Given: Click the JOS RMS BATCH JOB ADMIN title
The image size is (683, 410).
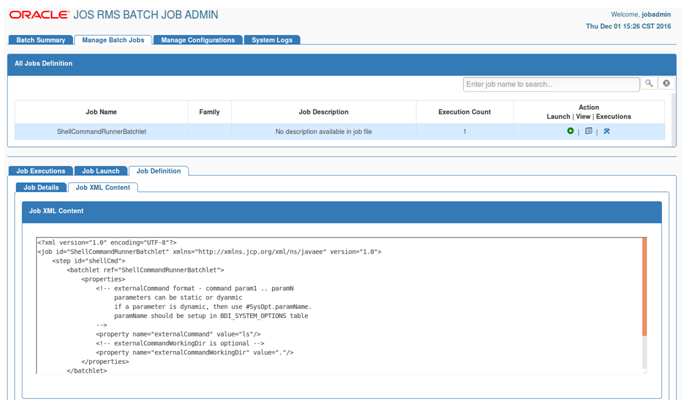Looking at the screenshot, I should pos(145,15).
